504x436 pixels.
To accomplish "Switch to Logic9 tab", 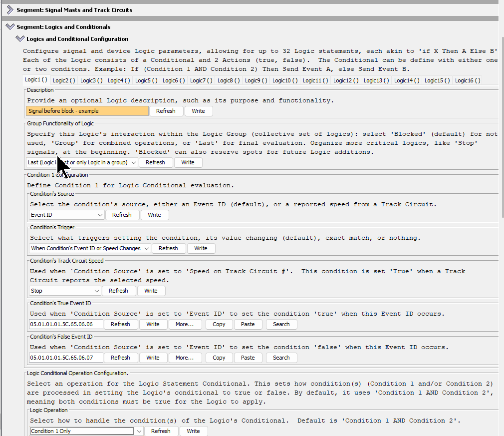I will coord(256,80).
